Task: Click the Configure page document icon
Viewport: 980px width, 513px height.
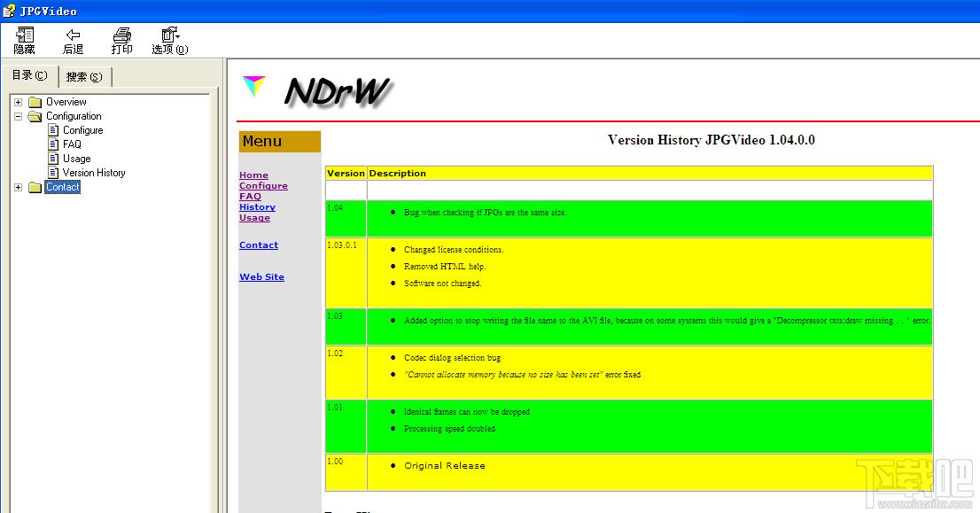Action: click(53, 130)
